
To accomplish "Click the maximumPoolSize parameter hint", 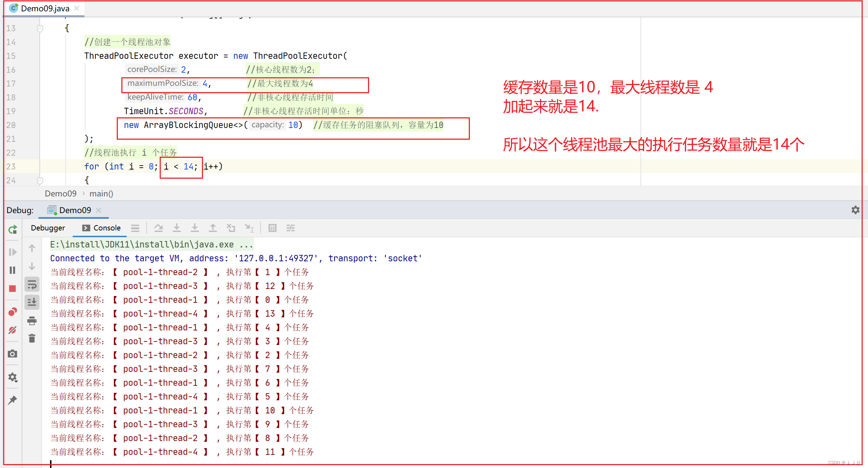I will point(163,83).
